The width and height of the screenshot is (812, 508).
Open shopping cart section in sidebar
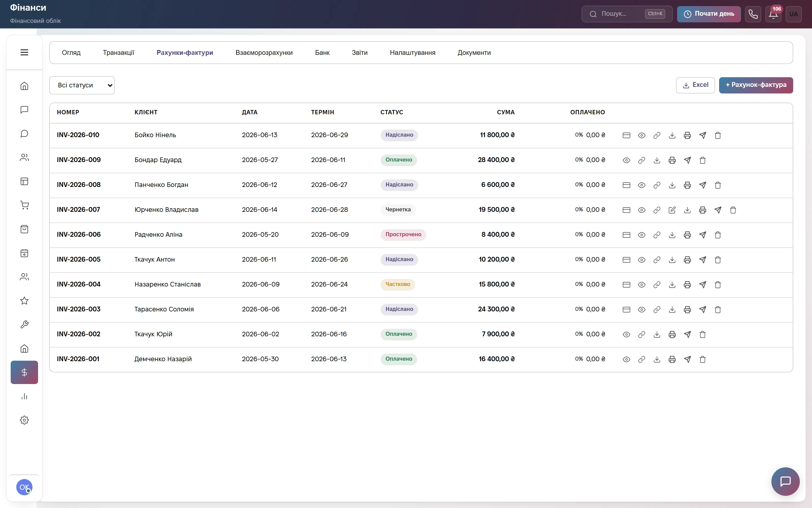point(24,205)
